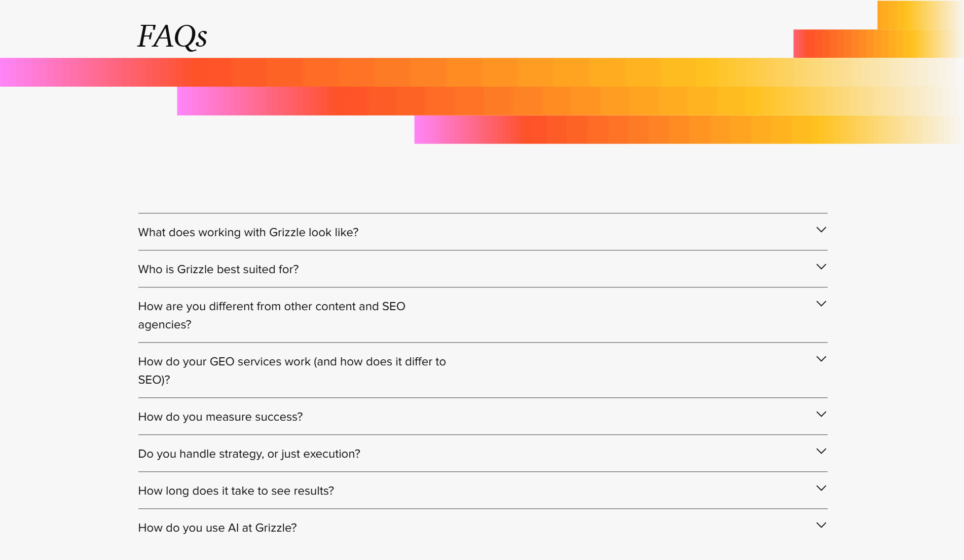Click the small orange block at top right
Screen dimensions: 964x560
pyautogui.click(x=920, y=15)
